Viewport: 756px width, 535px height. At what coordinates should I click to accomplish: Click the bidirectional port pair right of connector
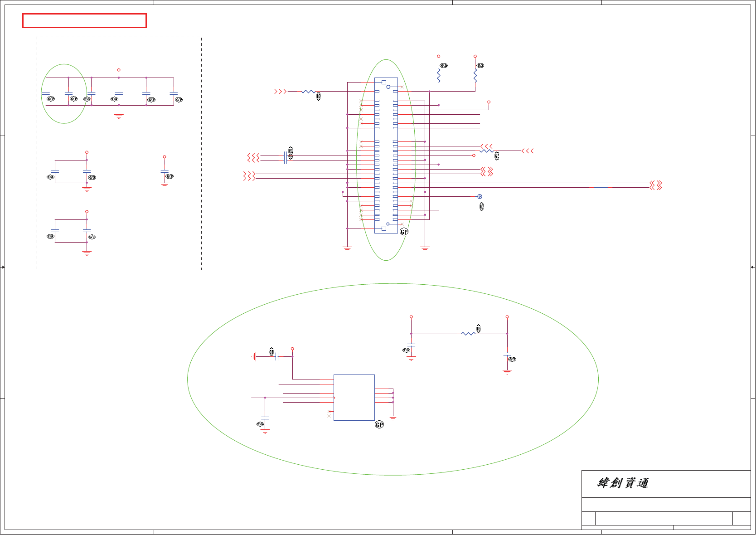(x=487, y=171)
